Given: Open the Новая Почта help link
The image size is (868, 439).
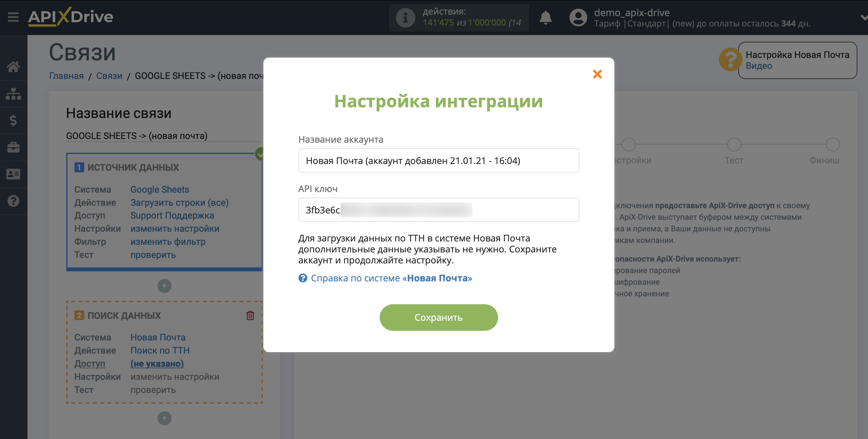Looking at the screenshot, I should coord(391,278).
